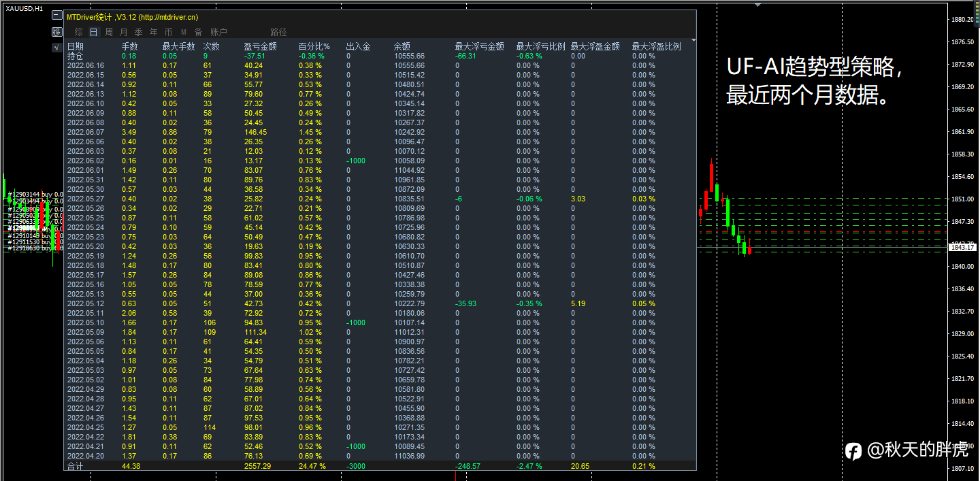Select the 2022.05.27 date row
The width and height of the screenshot is (980, 481).
(85, 199)
